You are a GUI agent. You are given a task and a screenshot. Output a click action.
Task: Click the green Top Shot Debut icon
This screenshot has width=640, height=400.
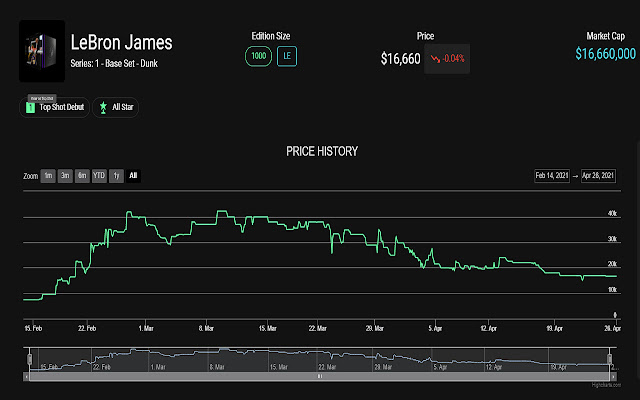point(30,108)
